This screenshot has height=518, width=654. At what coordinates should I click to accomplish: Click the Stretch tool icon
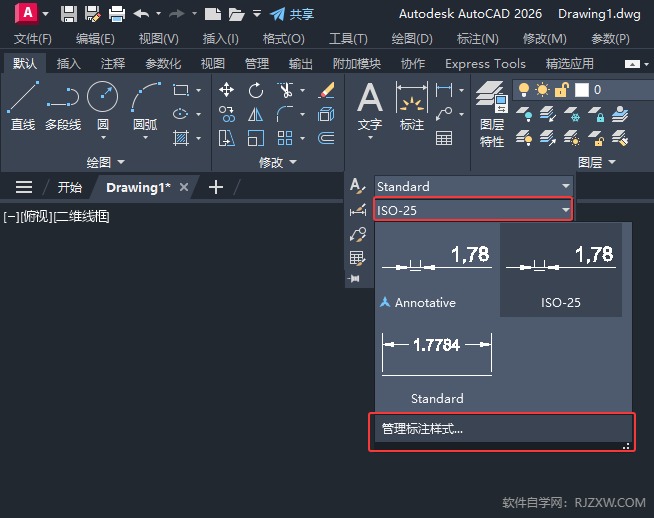[x=226, y=138]
